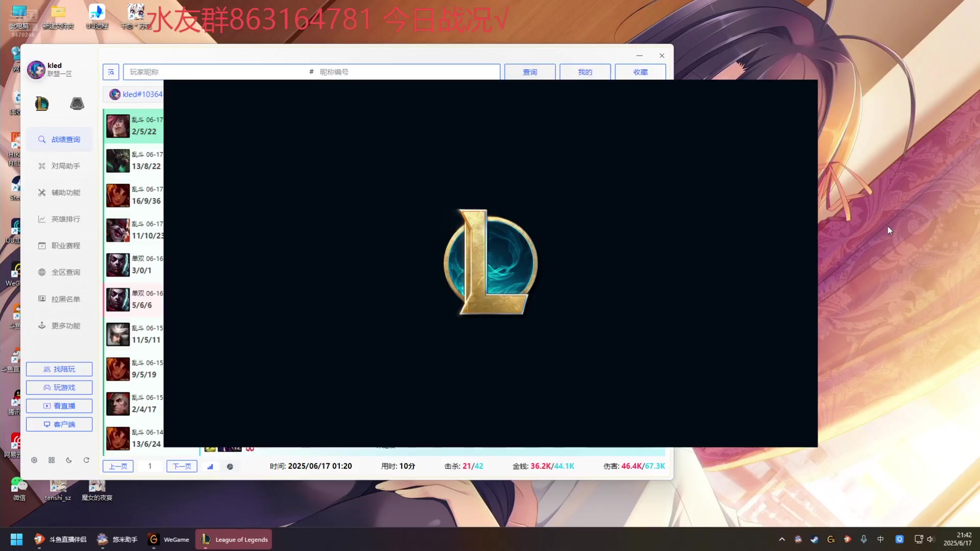
Task: Switch to League of Legends taskbar item
Action: (234, 539)
